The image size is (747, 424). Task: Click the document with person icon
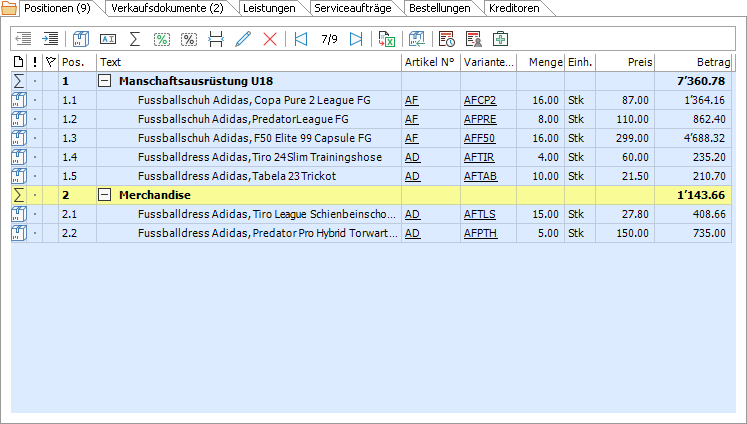click(474, 39)
